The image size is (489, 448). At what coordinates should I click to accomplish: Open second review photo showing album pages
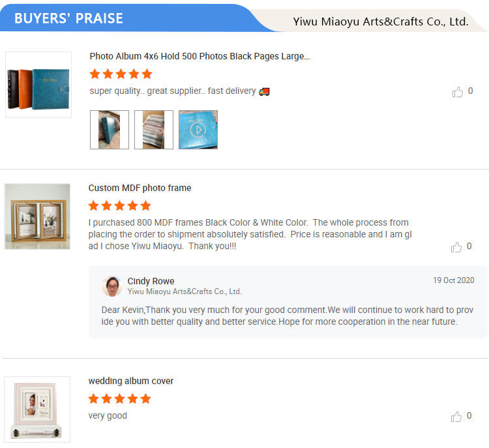click(154, 130)
